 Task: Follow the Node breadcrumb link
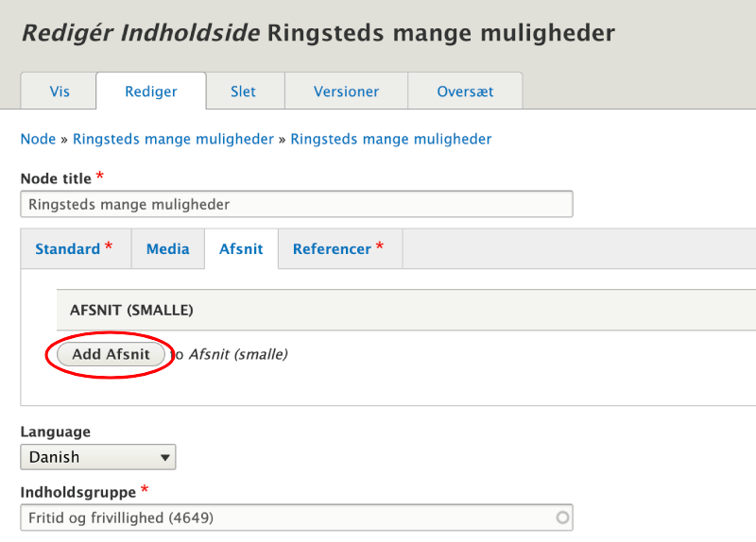(38, 139)
